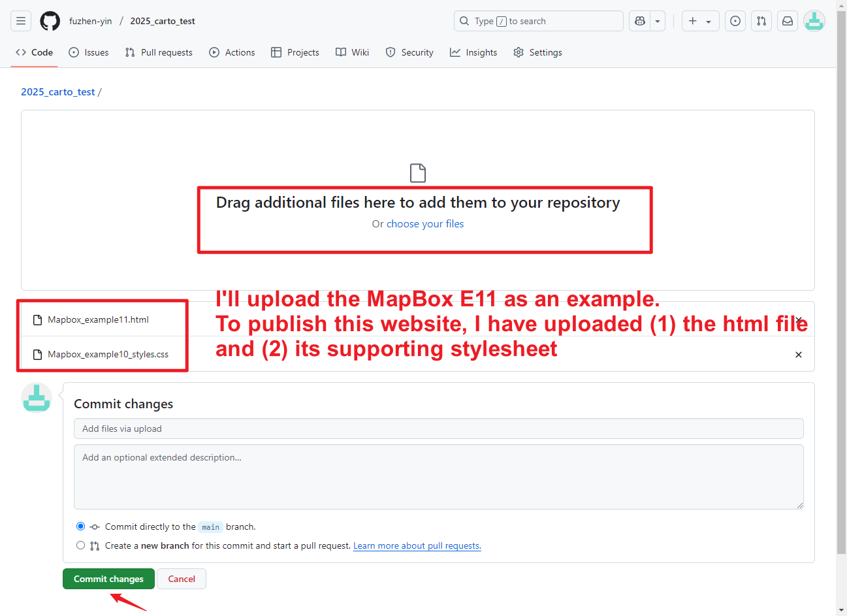Click the commit author avatar
The width and height of the screenshot is (847, 616).
pyautogui.click(x=37, y=398)
